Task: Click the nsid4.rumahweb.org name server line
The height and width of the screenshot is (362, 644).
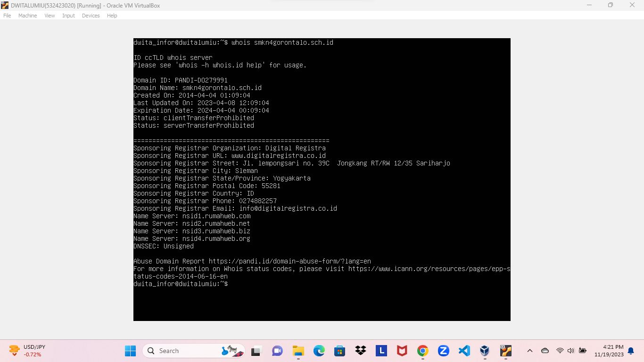Action: (192, 239)
